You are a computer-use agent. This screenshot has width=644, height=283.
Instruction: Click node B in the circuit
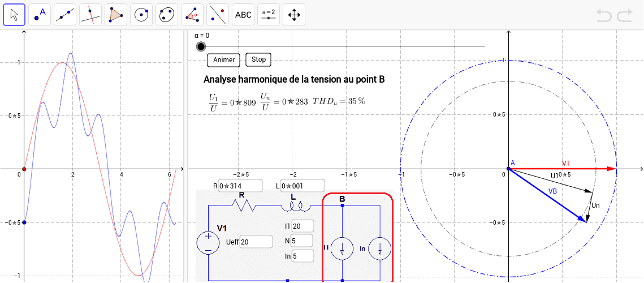click(x=342, y=204)
